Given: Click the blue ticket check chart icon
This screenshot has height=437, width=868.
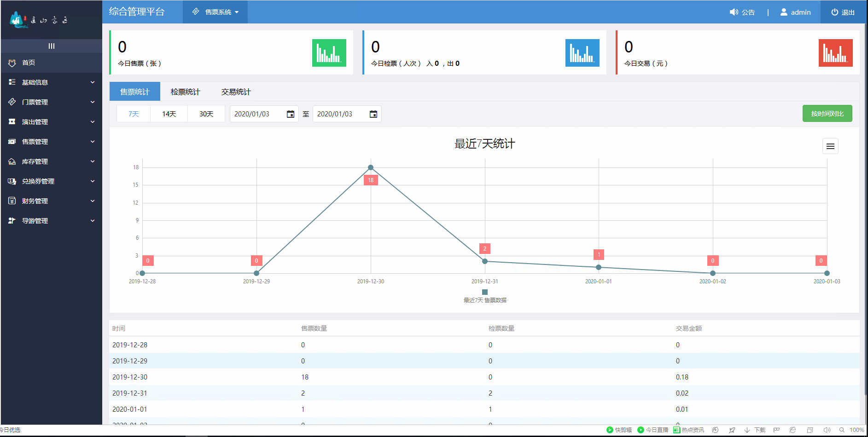Looking at the screenshot, I should click(582, 53).
